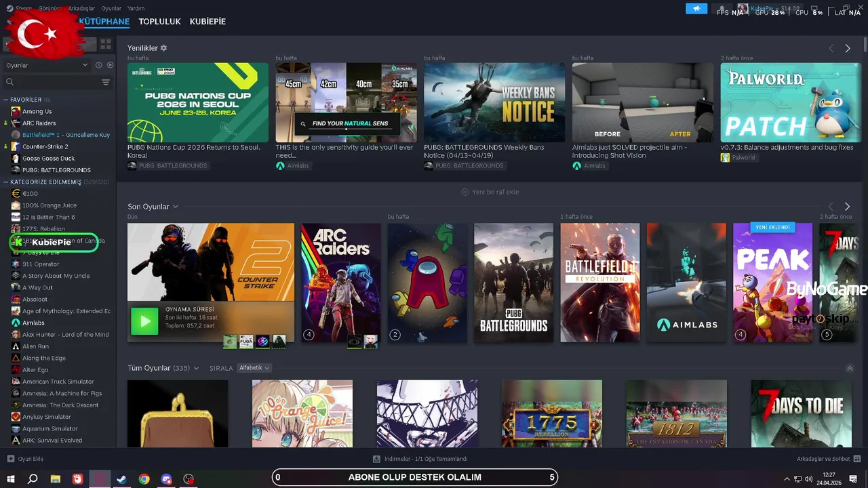This screenshot has height=488, width=868.
Task: Click Yeni bir raf ekle
Action: click(x=490, y=192)
